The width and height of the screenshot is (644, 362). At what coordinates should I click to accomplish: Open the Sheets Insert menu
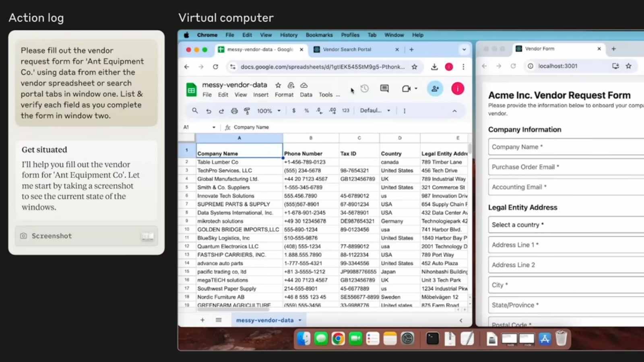261,95
